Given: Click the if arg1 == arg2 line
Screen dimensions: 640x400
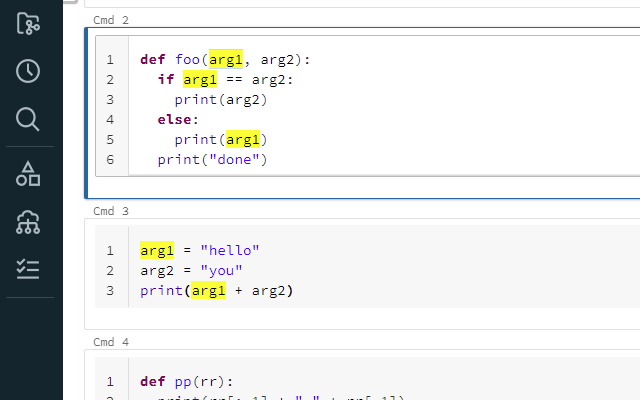Looking at the screenshot, I should click(225, 80).
